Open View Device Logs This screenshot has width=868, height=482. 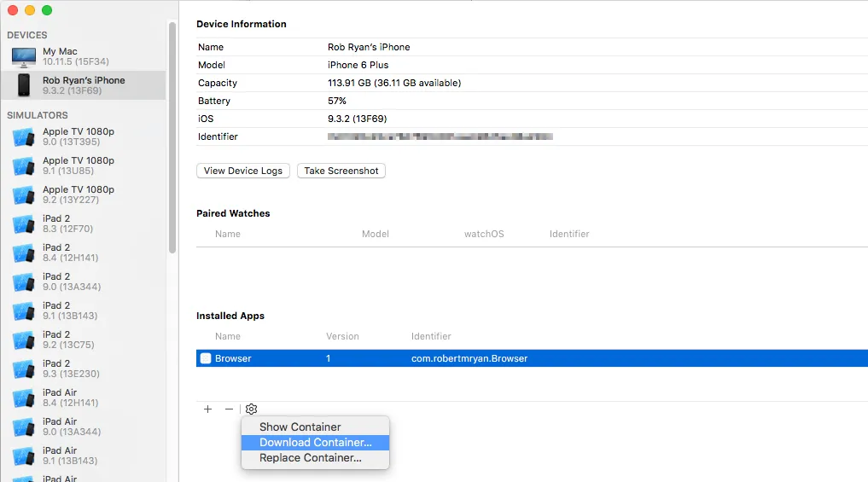243,171
